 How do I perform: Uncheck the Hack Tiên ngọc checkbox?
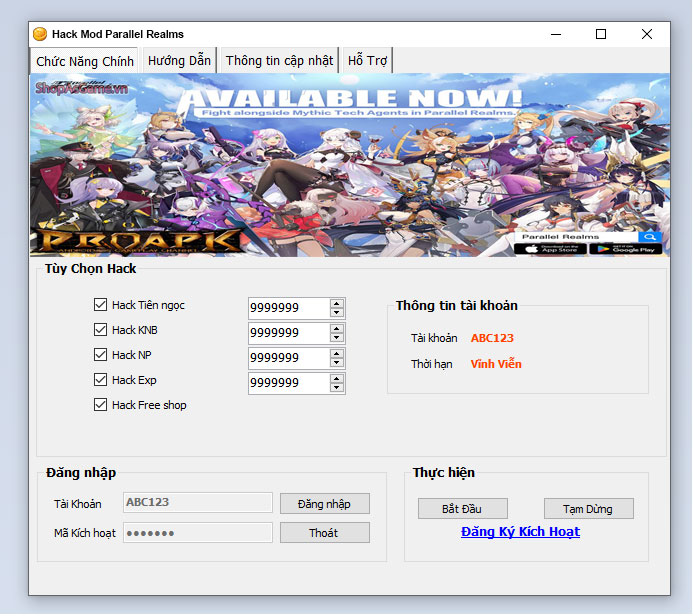click(x=100, y=304)
